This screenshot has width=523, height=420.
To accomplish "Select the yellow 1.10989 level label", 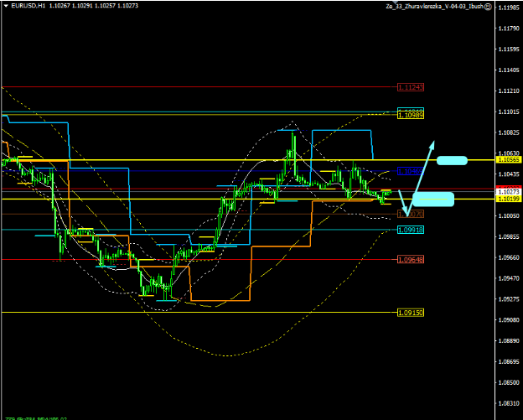I will tap(410, 114).
